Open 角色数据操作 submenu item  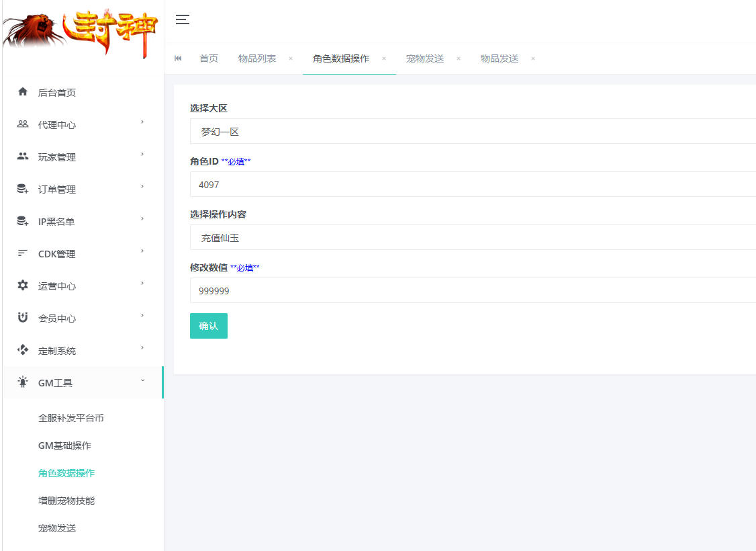(x=66, y=473)
